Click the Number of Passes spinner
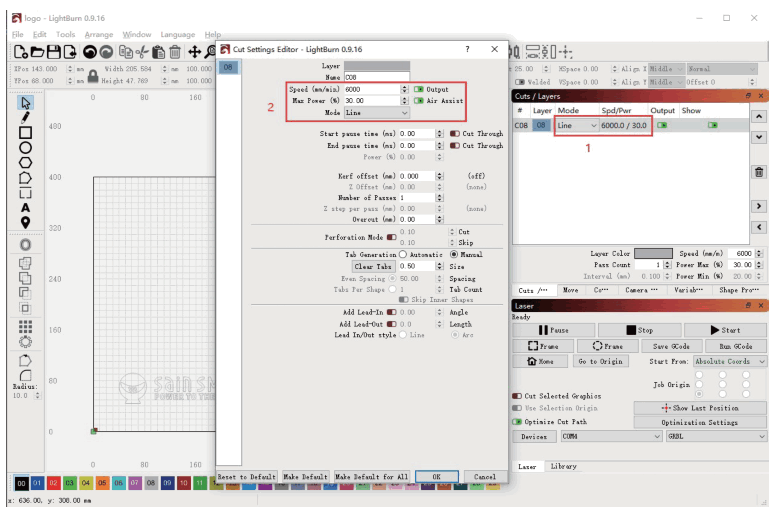 pyautogui.click(x=439, y=198)
